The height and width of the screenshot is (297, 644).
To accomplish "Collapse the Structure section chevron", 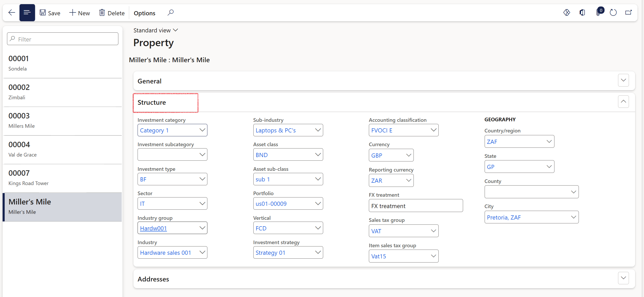I will pos(623,102).
